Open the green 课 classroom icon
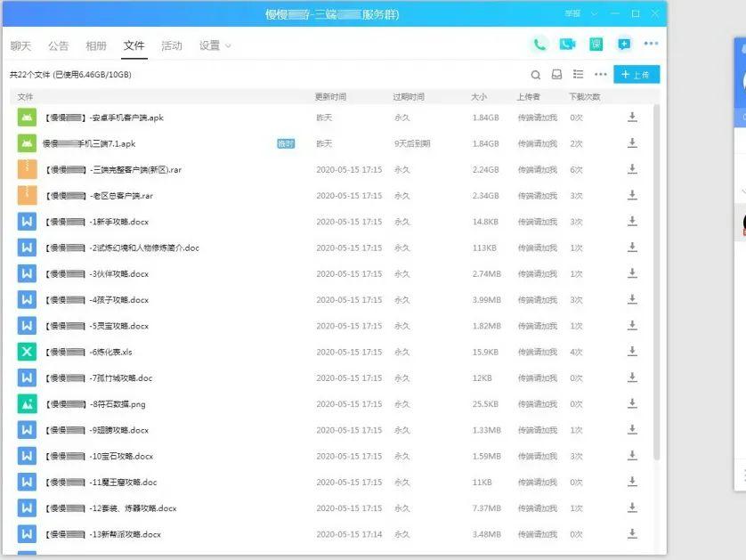This screenshot has height=560, width=746. [x=596, y=45]
